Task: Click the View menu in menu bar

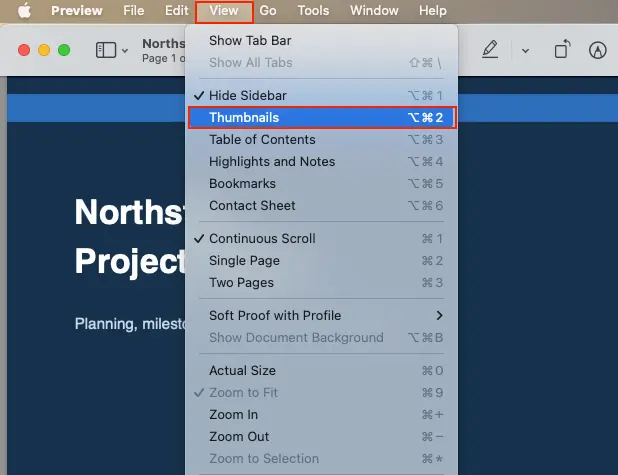Action: point(224,11)
